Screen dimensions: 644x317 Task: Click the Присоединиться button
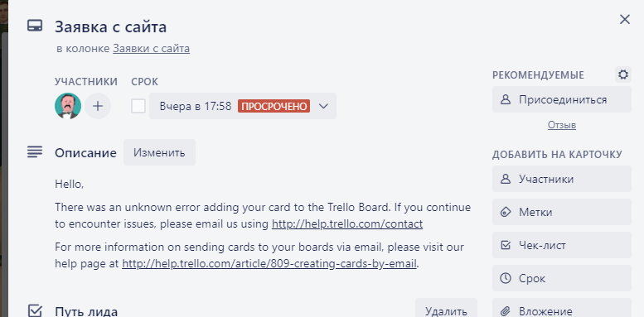click(x=562, y=99)
